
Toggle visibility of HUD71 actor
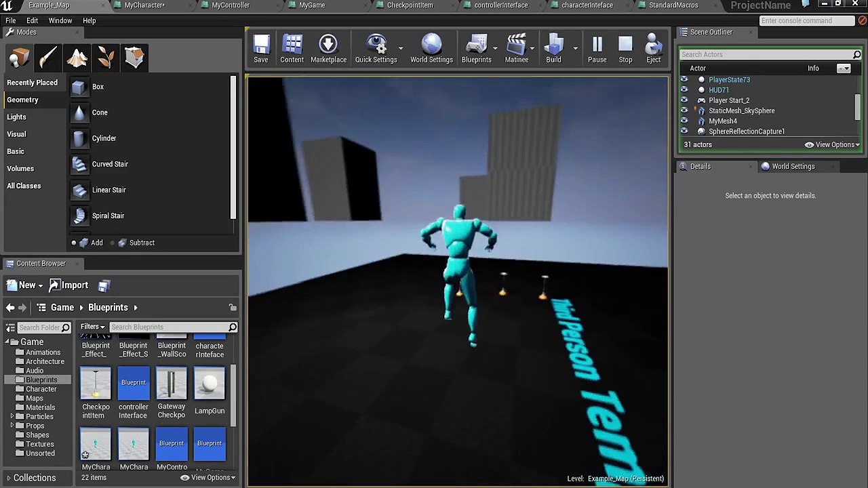click(x=684, y=90)
